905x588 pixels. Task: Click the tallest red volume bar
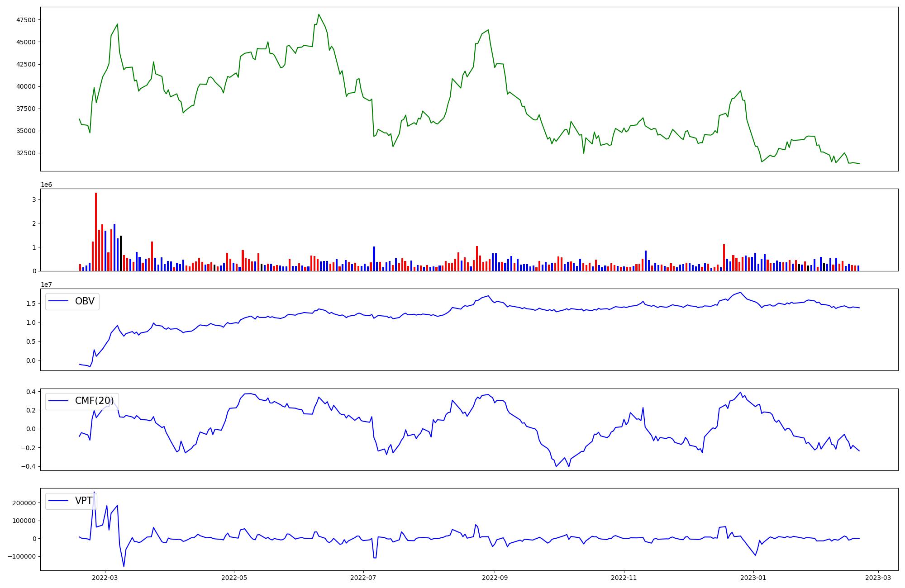click(96, 231)
